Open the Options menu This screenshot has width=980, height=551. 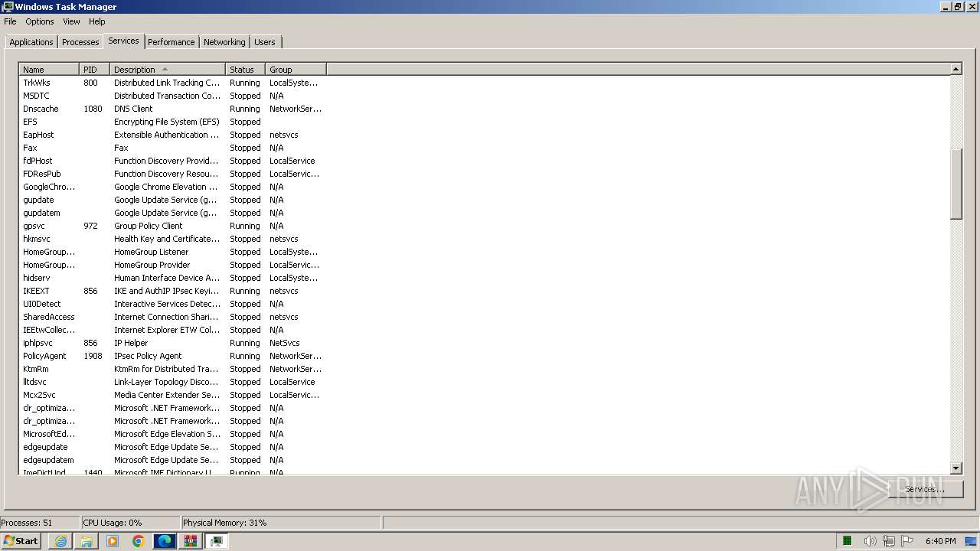click(x=40, y=21)
